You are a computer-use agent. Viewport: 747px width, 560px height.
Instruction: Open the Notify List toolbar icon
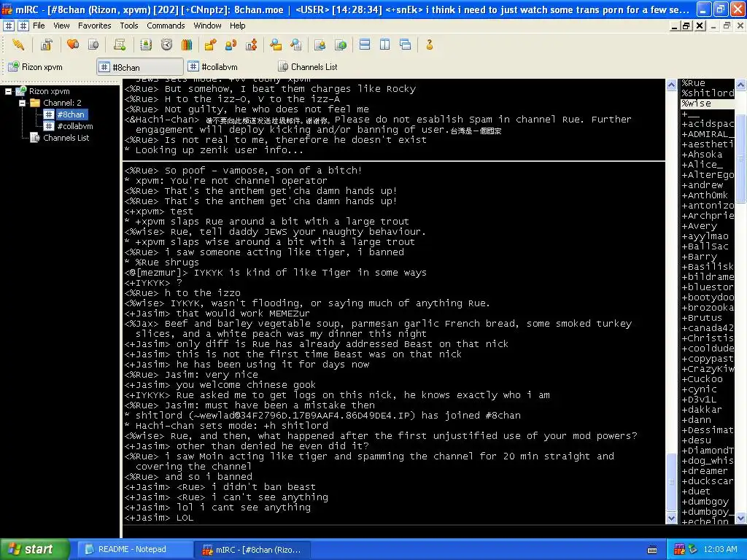pyautogui.click(x=320, y=44)
